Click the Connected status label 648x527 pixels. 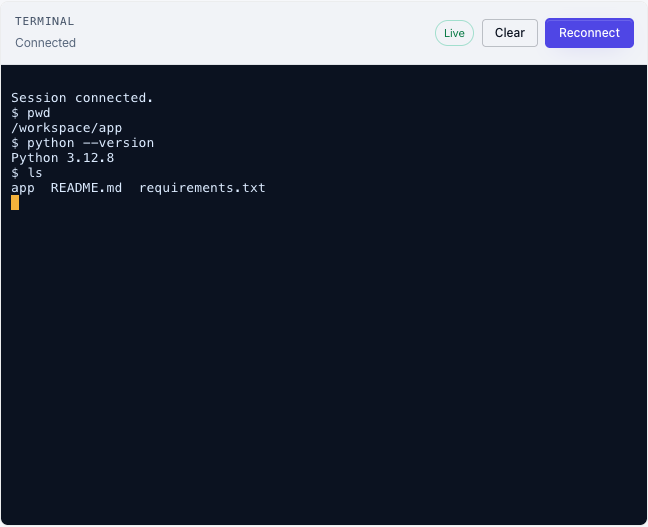[45, 43]
